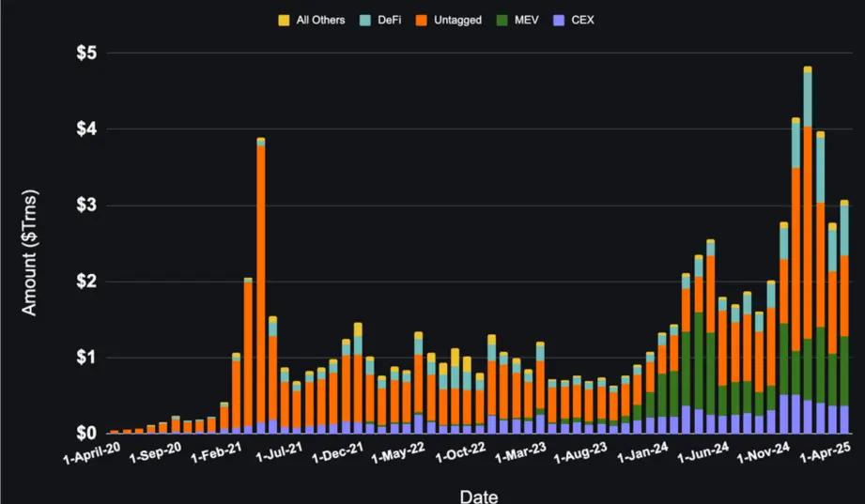Click the Date x-axis title
Viewport: 865px width, 504px height.
click(x=479, y=495)
